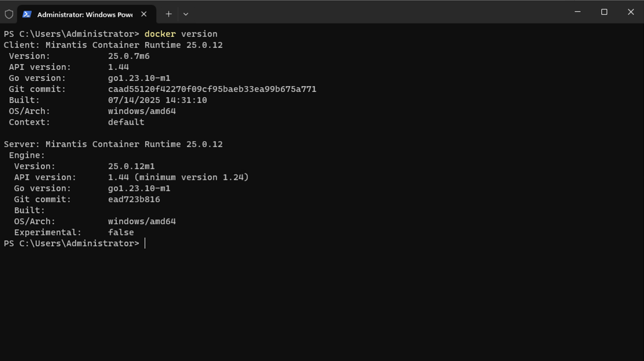644x361 pixels.
Task: Click the 'Context:' label
Action: (30, 122)
